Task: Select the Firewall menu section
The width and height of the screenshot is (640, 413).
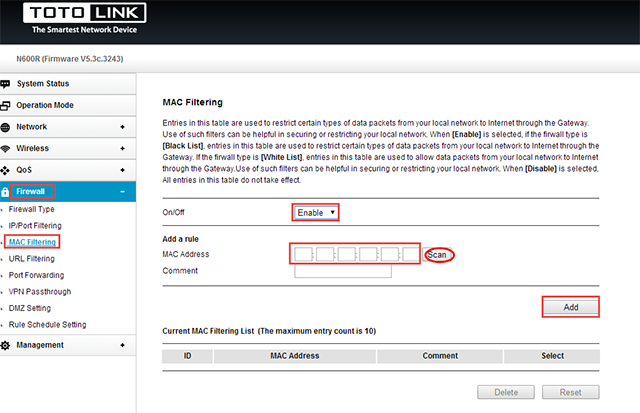Action: pyautogui.click(x=68, y=192)
